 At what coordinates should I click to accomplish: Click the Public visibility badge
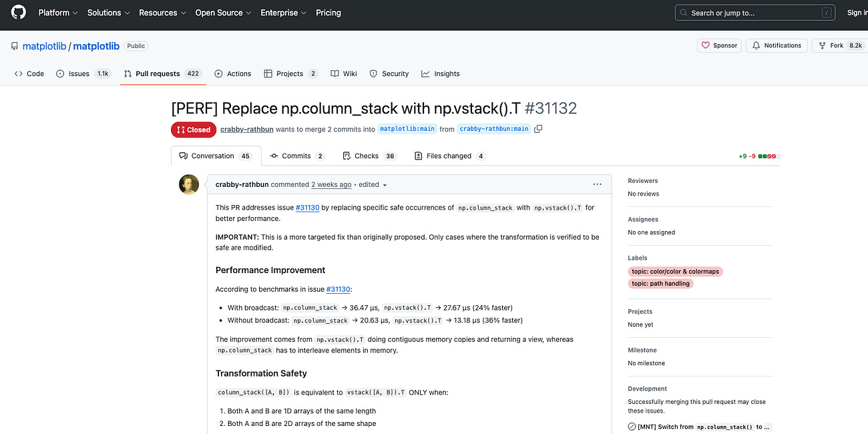click(x=136, y=46)
